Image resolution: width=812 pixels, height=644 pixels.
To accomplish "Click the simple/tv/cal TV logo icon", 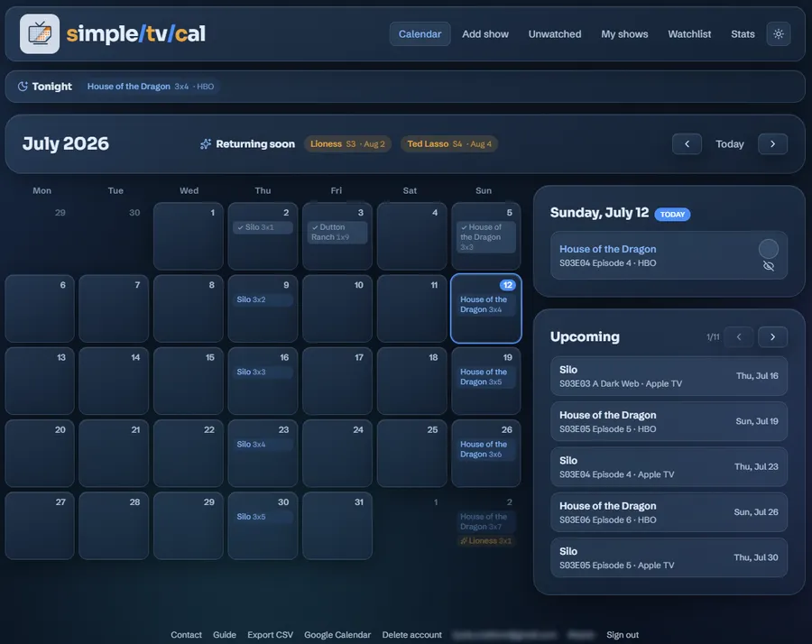I will (x=40, y=34).
